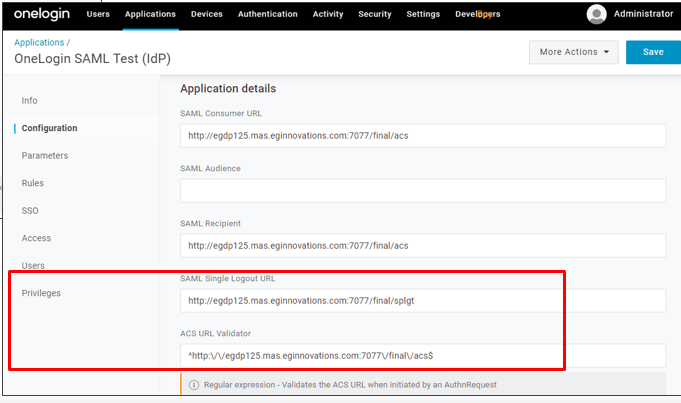Open the Settings menu
The height and width of the screenshot is (403, 681).
pos(423,14)
